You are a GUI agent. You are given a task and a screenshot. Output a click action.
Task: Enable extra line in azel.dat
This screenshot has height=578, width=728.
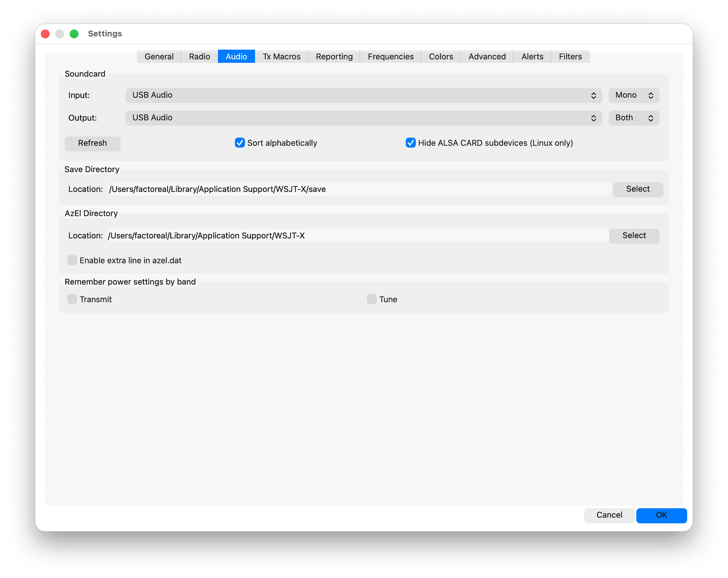tap(72, 260)
